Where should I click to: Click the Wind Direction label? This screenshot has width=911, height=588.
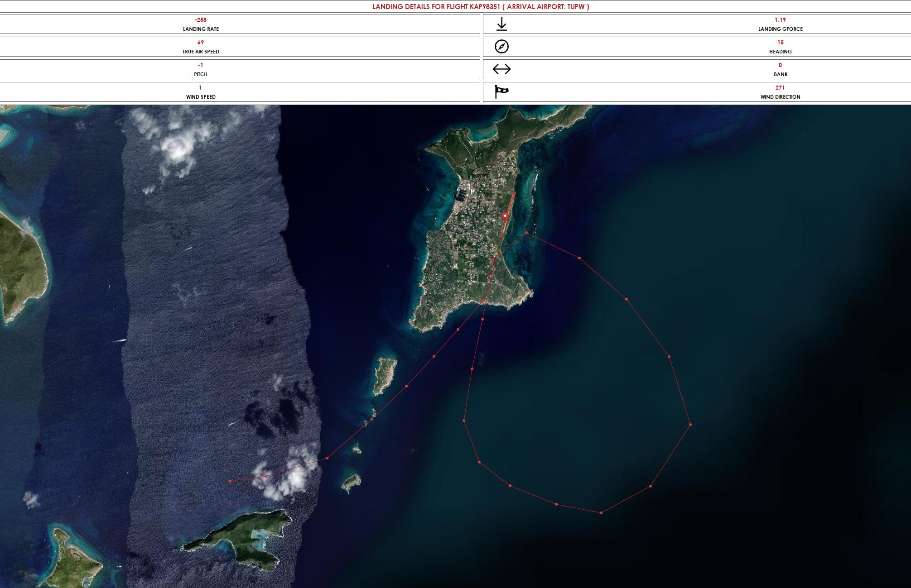point(780,97)
